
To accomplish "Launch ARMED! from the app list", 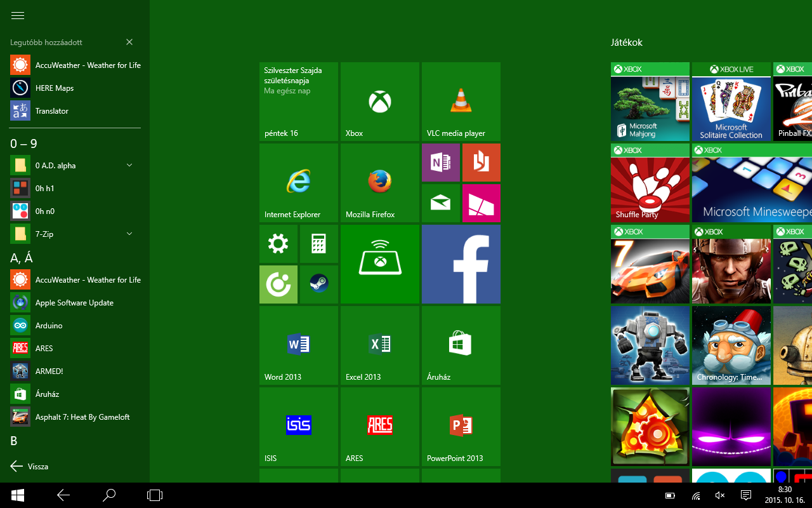I will pyautogui.click(x=75, y=371).
